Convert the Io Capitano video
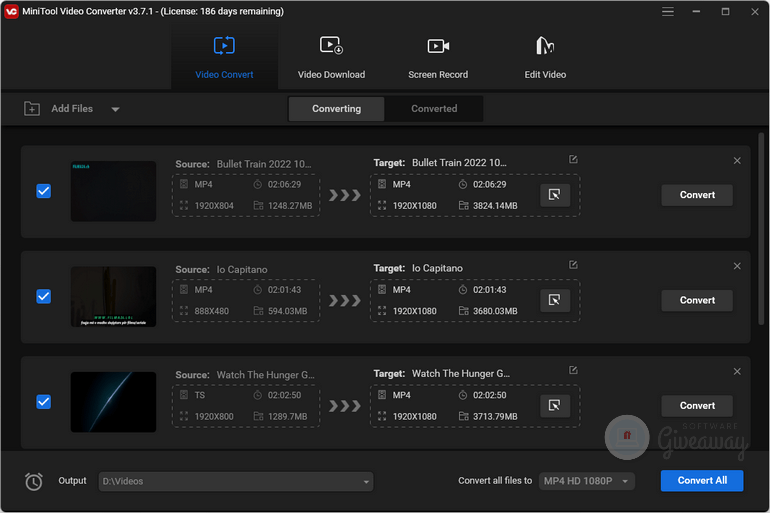 click(697, 300)
